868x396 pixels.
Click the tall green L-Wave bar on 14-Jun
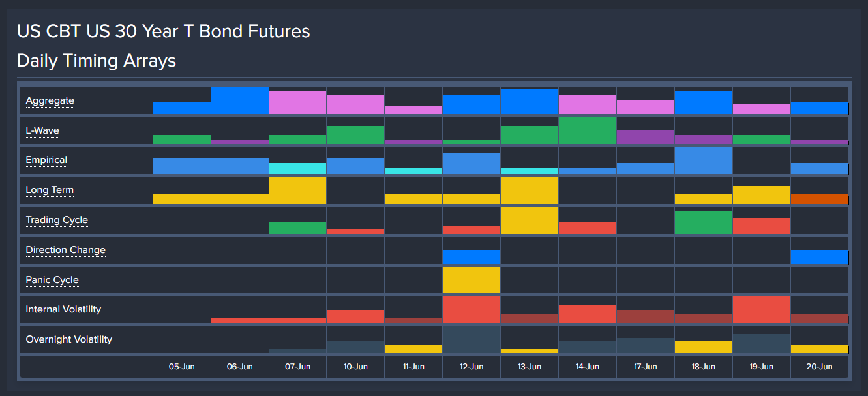tap(587, 130)
